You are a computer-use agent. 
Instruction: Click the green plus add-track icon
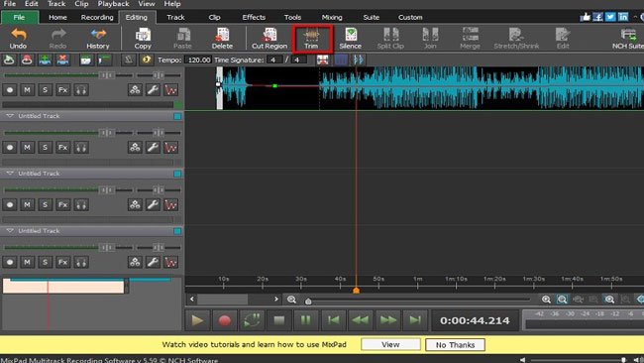45,60
